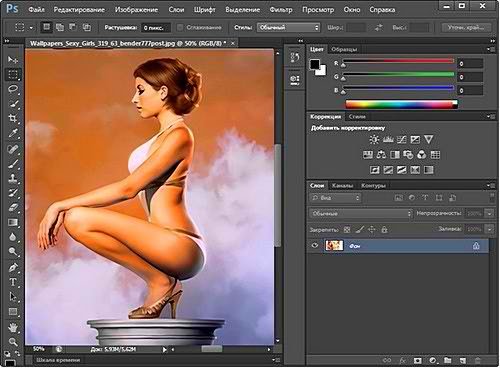
Task: Toggle lock layer position
Action: coord(372,229)
